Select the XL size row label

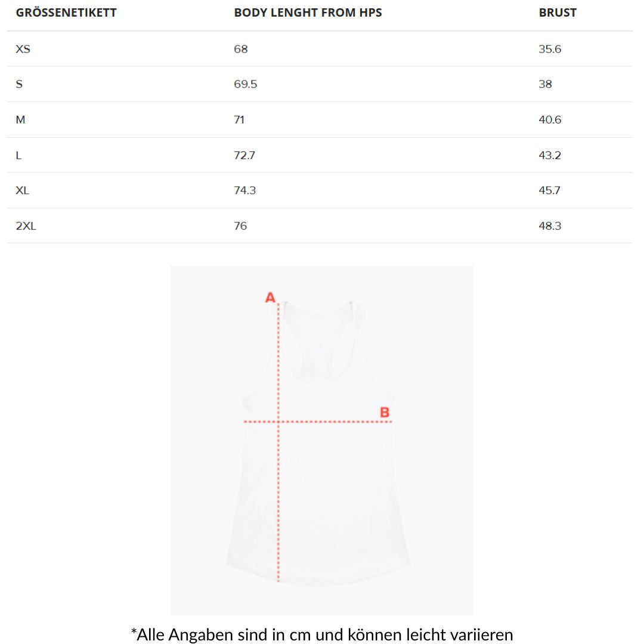[23, 190]
